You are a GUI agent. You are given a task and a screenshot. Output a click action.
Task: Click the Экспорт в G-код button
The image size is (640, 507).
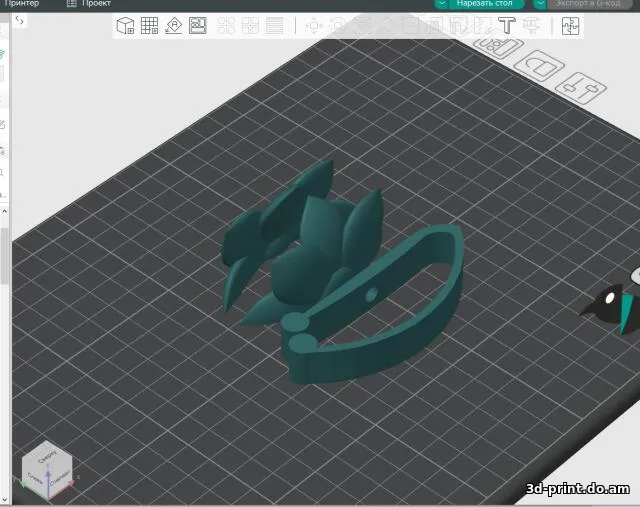tap(590, 4)
